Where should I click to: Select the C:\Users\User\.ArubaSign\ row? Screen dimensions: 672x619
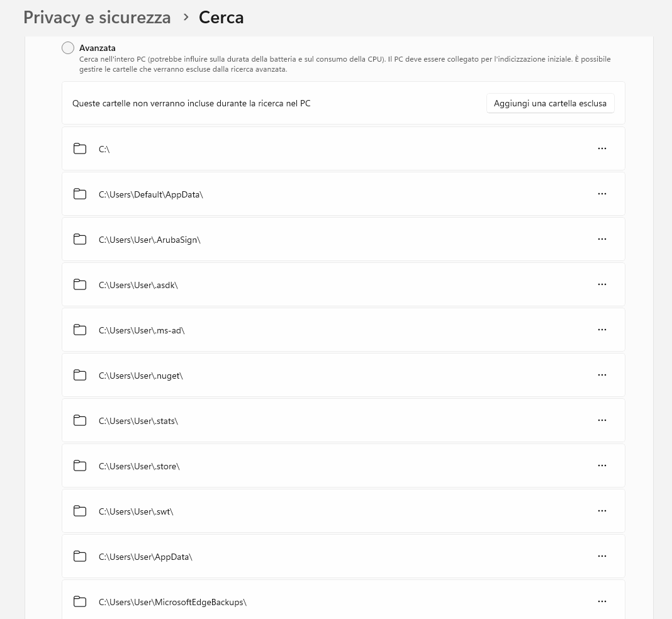tap(315, 240)
